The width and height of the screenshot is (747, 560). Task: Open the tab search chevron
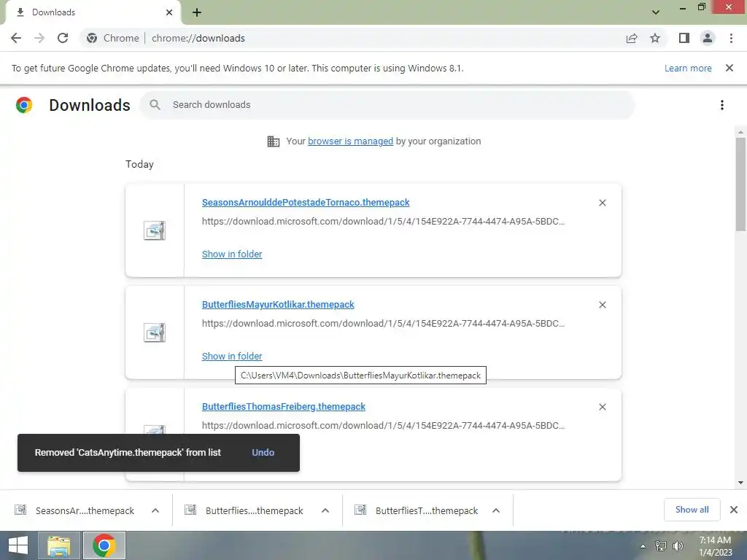coord(656,12)
